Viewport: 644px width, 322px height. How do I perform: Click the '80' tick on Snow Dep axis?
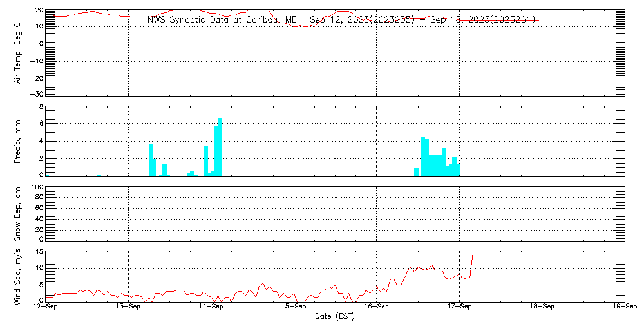(x=39, y=197)
